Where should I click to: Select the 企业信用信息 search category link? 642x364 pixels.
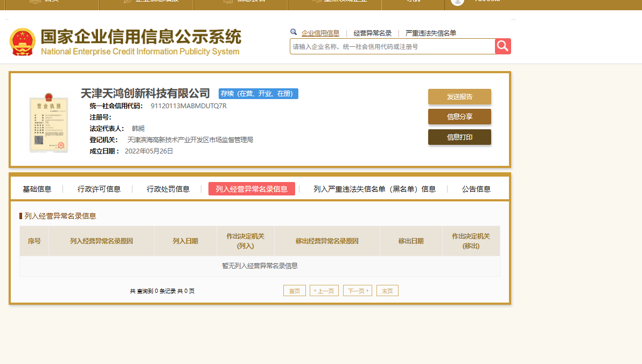point(320,33)
